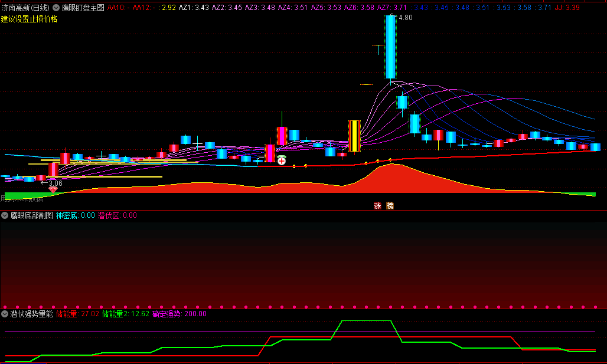Viewport: 607px width, 364px height.
Task: Click the 储能里: 27.02 readout
Action: tap(77, 314)
